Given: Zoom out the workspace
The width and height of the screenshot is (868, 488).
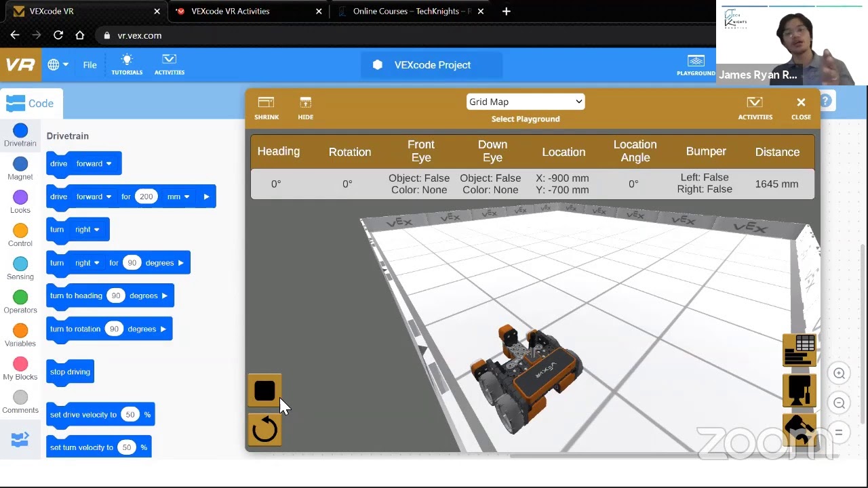Looking at the screenshot, I should [x=839, y=403].
